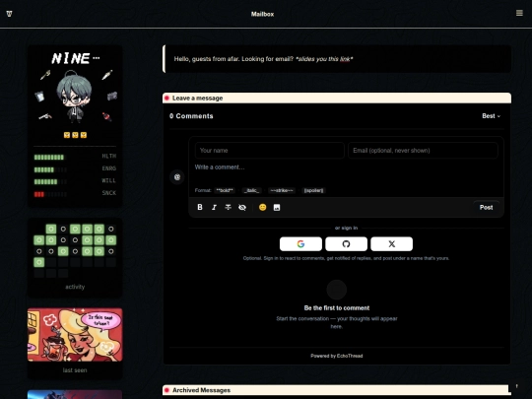Insert an image into the comment
532x399 pixels.
277,207
